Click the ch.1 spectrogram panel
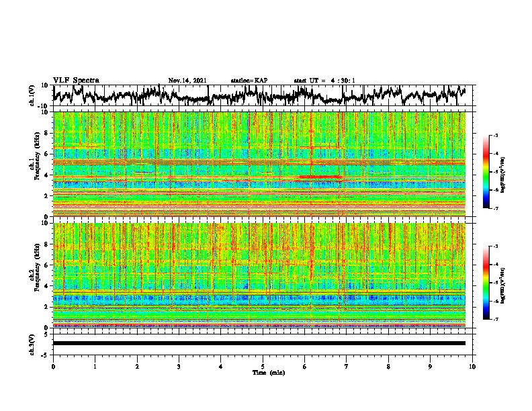 click(x=259, y=164)
